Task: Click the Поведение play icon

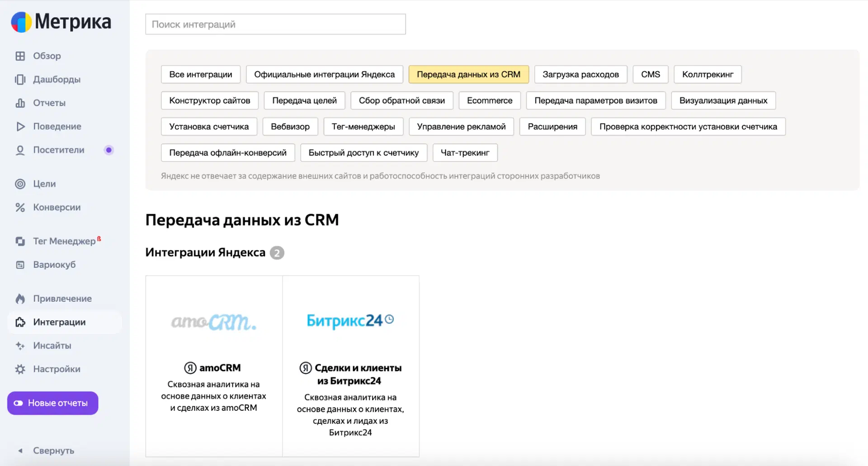Action: pyautogui.click(x=20, y=127)
